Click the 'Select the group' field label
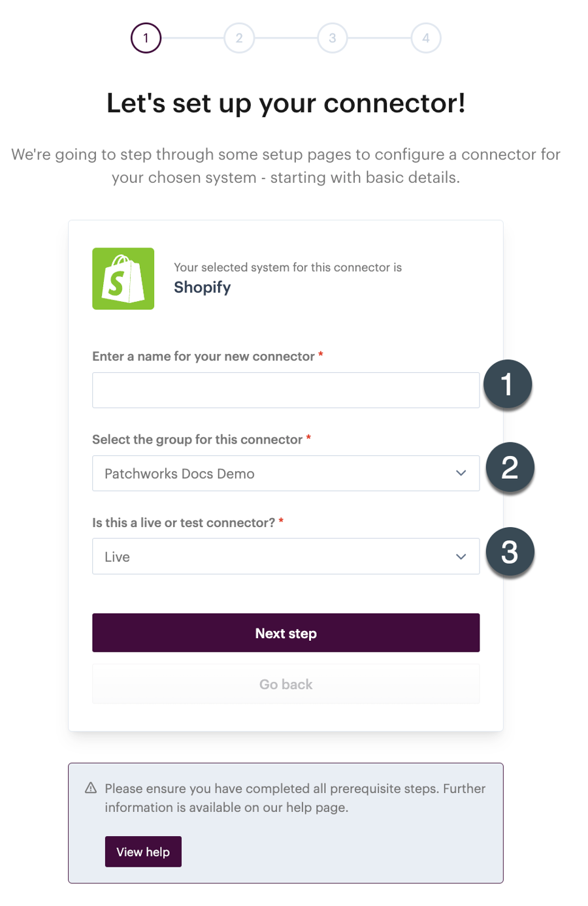Image resolution: width=588 pixels, height=906 pixels. [197, 440]
